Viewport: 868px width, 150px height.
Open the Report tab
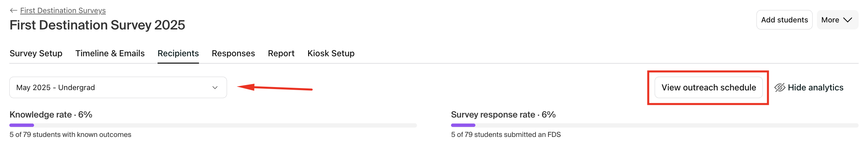coord(281,53)
